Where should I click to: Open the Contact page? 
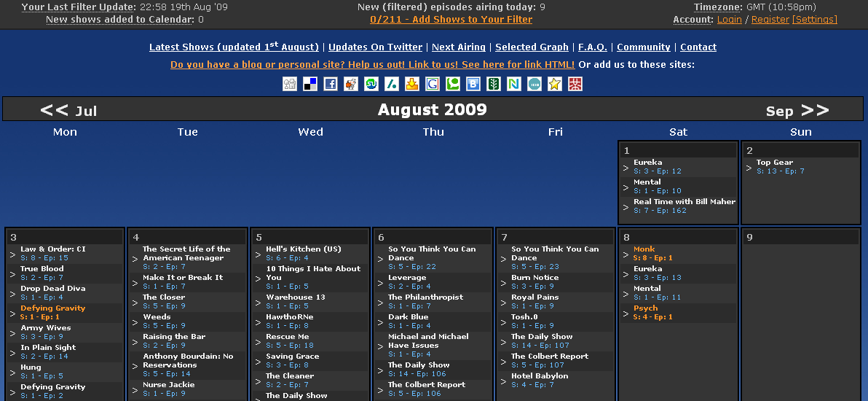(x=698, y=47)
